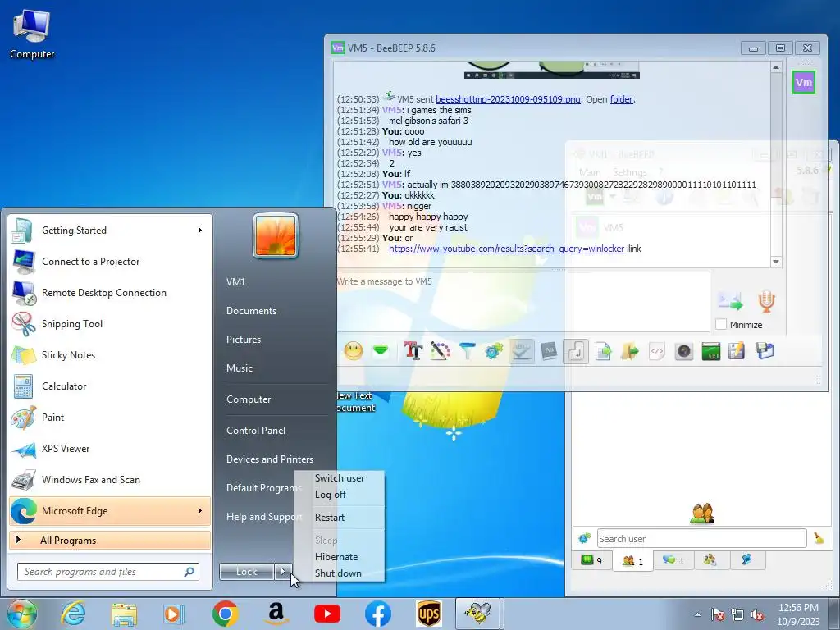Click the send file document icon
The height and width of the screenshot is (630, 840).
[603, 351]
